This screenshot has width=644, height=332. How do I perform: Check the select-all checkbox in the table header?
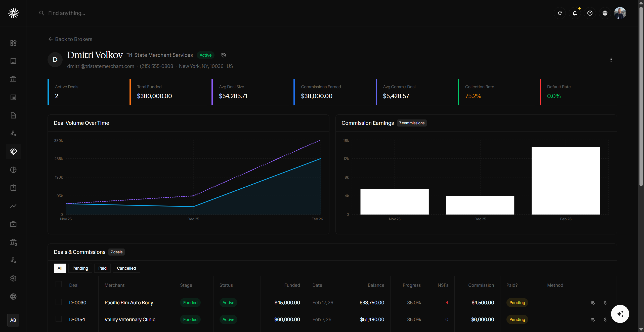58,284
